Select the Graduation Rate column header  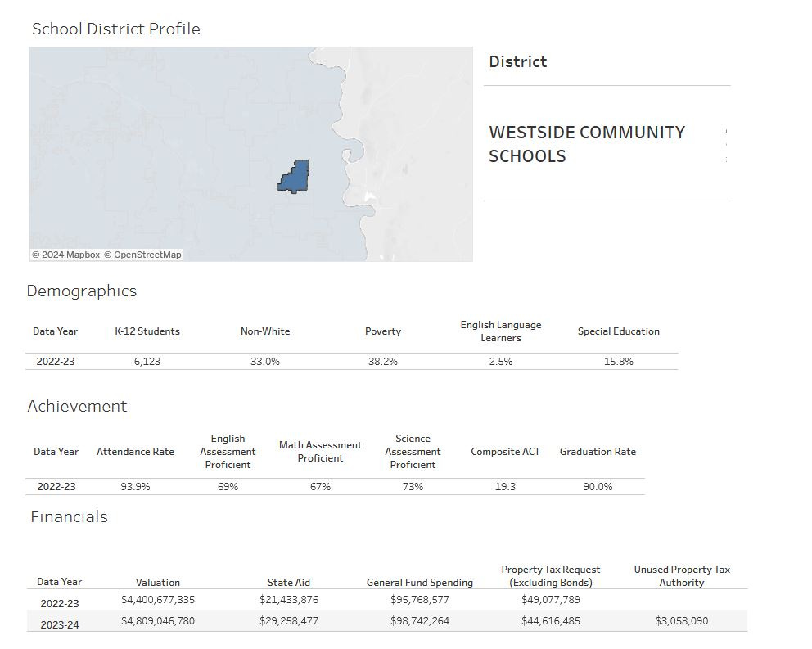point(598,452)
